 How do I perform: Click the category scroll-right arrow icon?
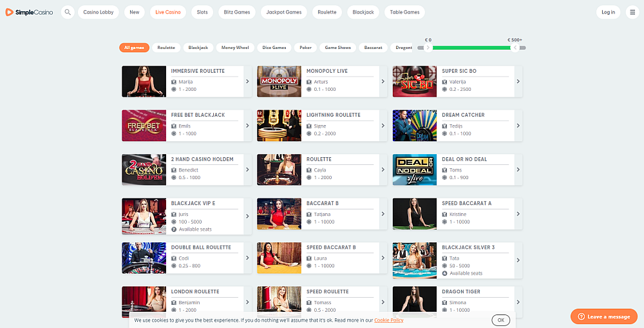[x=428, y=48]
